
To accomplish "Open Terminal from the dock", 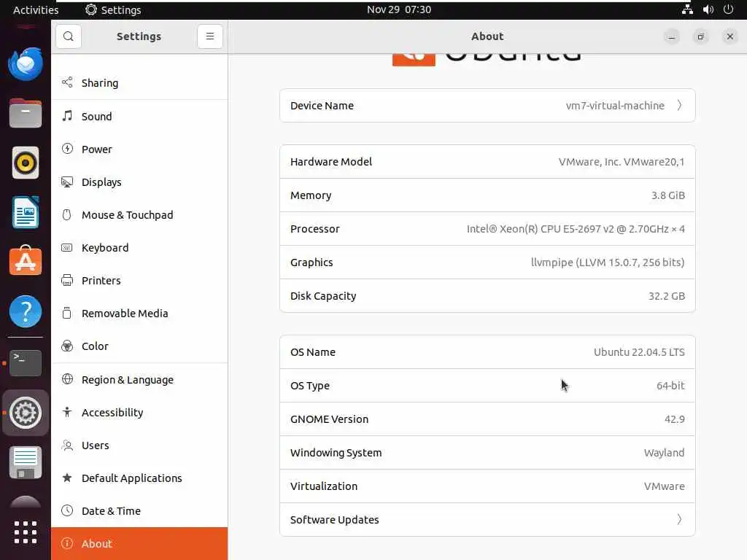I will tap(26, 363).
